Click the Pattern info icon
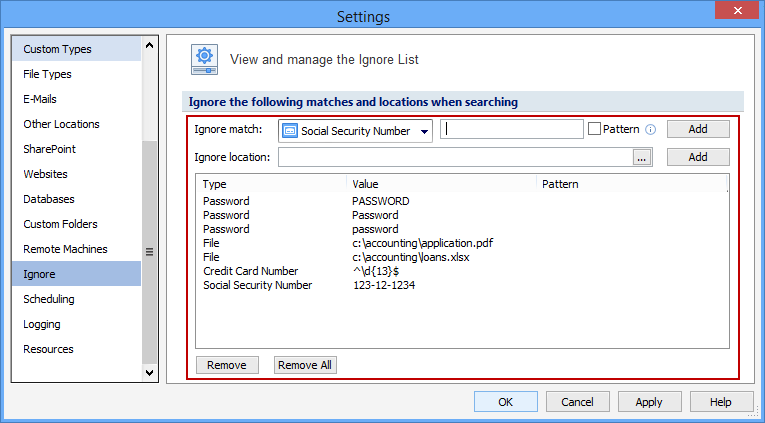 point(650,130)
